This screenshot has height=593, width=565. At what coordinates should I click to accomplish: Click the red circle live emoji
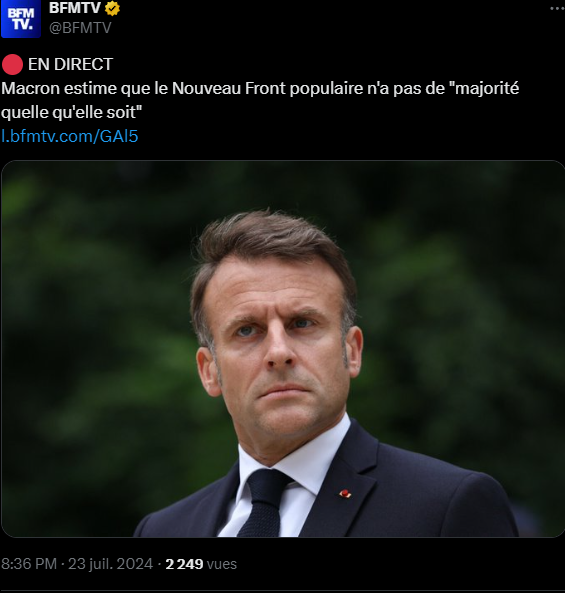(x=12, y=64)
